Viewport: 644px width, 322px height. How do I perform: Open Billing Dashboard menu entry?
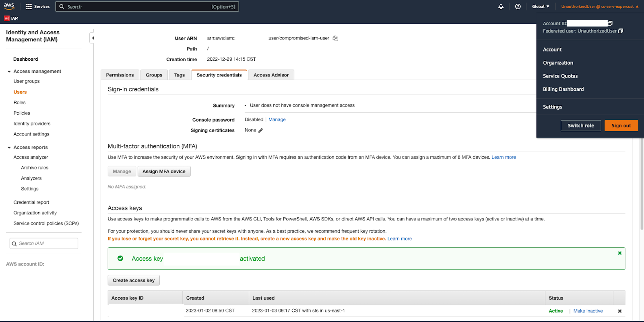click(x=563, y=89)
